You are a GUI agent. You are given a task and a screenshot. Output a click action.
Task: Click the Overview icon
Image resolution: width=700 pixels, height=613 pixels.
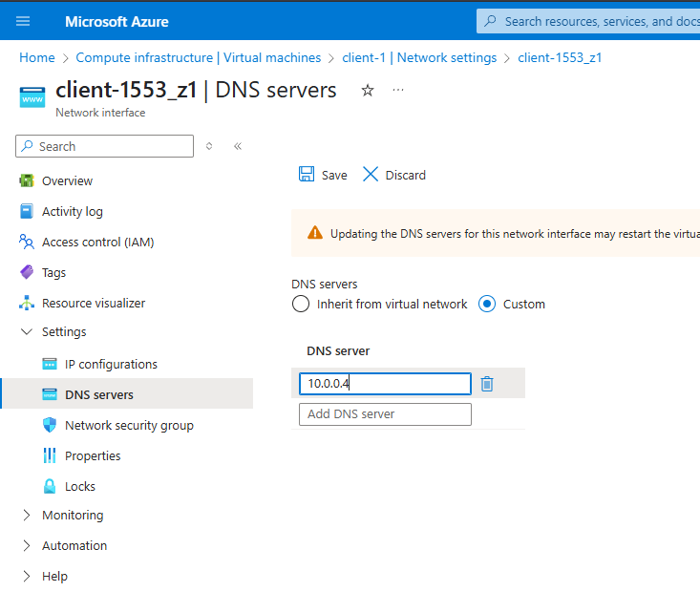(27, 180)
